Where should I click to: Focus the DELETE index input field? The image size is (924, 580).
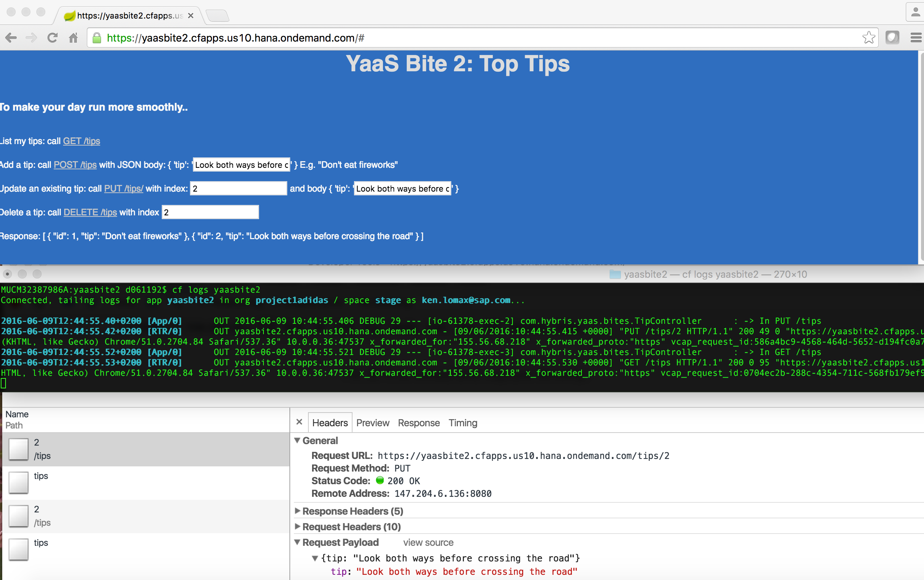[x=210, y=212]
